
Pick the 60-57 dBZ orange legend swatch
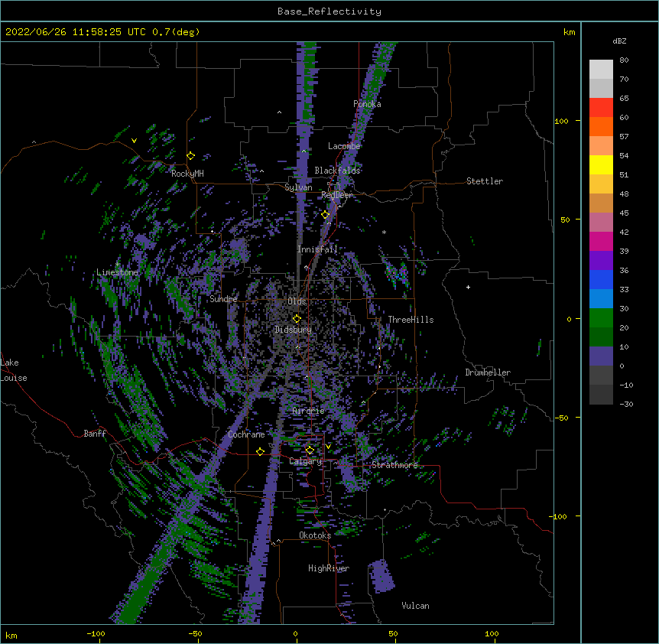[x=601, y=126]
